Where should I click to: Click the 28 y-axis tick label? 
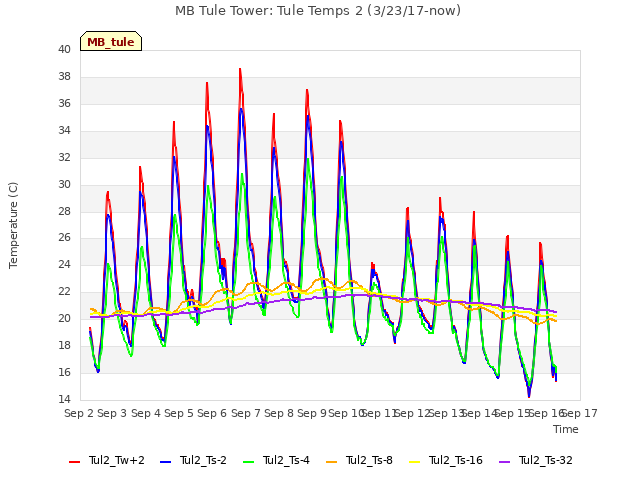tap(64, 211)
